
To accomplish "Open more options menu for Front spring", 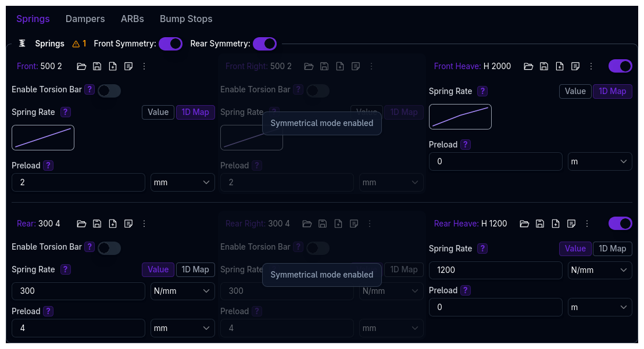I will [144, 66].
